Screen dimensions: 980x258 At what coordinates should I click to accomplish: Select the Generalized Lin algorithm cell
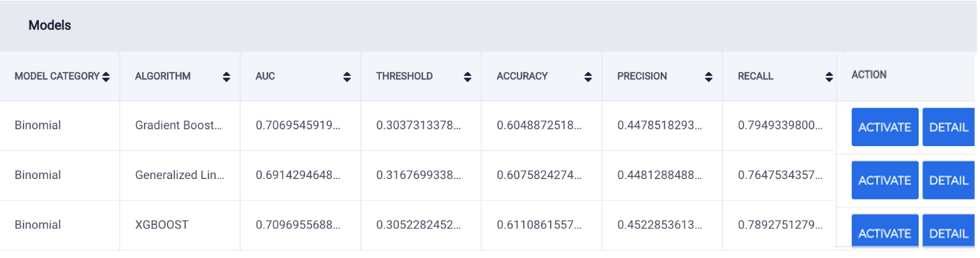[180, 175]
